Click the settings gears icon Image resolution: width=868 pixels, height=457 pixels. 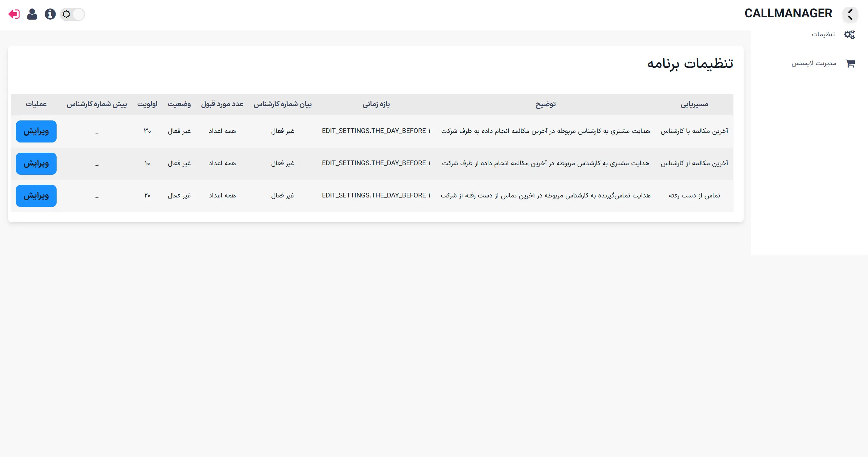point(849,35)
